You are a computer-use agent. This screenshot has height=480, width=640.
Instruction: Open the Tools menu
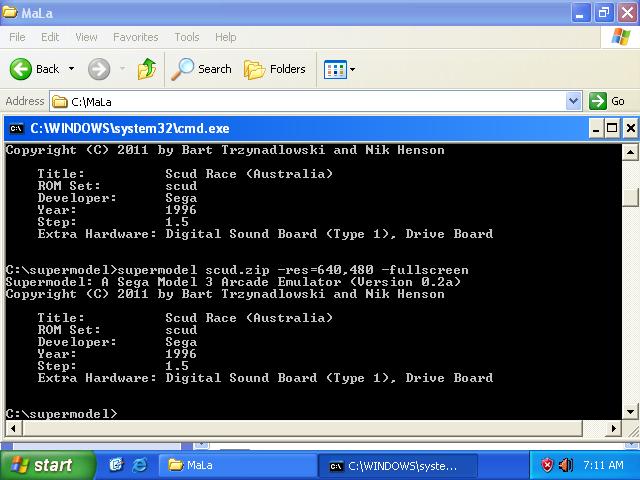187,37
